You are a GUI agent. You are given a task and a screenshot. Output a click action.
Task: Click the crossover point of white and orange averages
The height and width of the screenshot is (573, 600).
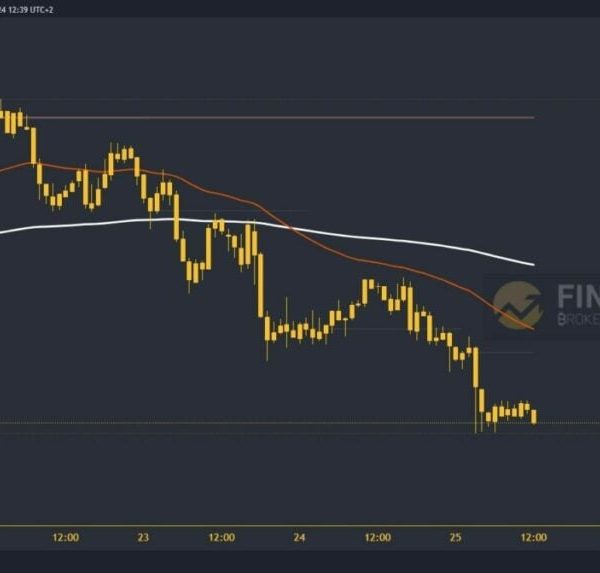point(291,228)
